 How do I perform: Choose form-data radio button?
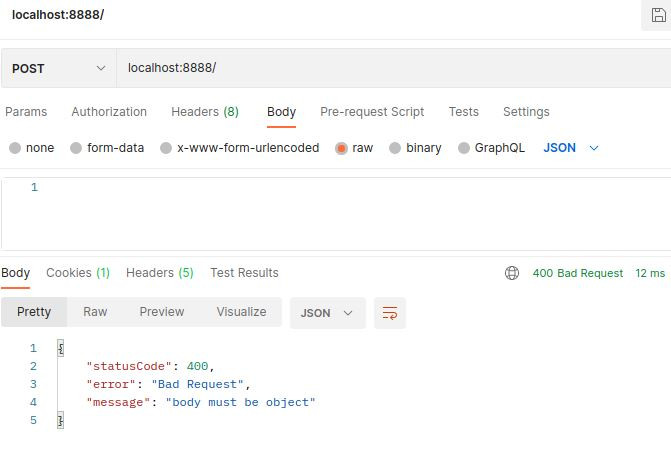pyautogui.click(x=76, y=148)
